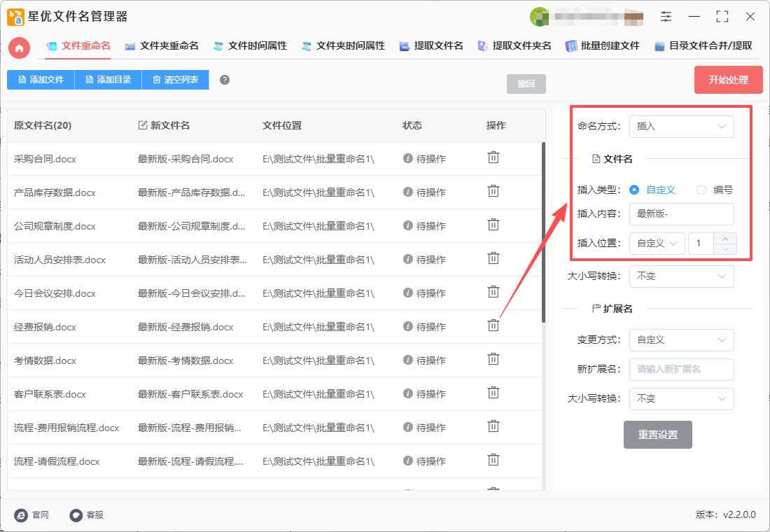Select the 自定义 insert type radio
This screenshot has width=770, height=532.
(x=634, y=190)
